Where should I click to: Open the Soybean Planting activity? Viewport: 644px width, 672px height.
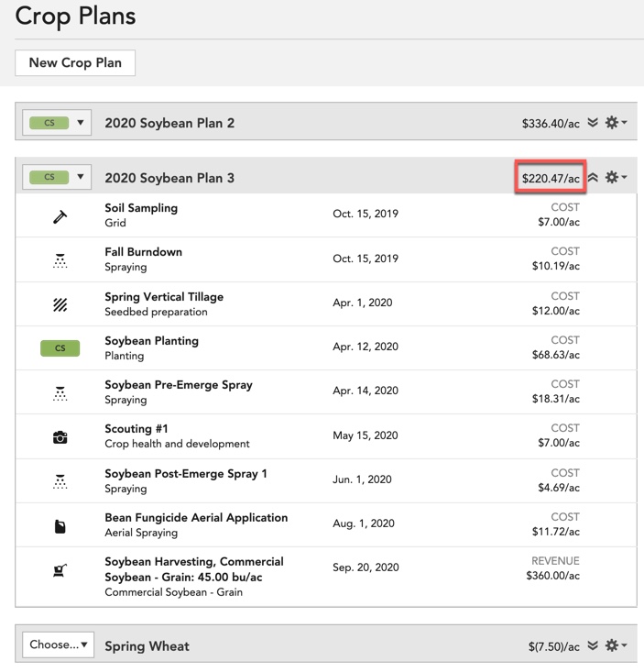tap(326, 348)
